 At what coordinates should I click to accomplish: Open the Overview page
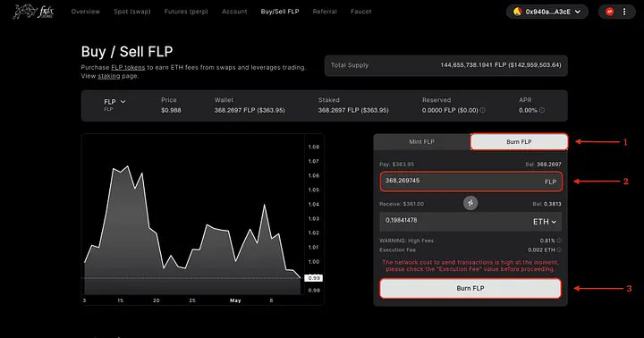pyautogui.click(x=86, y=12)
